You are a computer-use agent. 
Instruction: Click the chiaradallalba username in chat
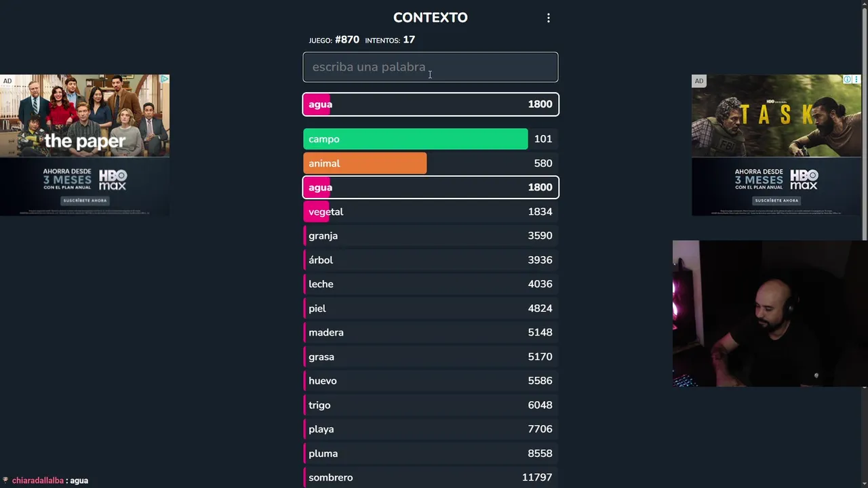[x=38, y=481]
